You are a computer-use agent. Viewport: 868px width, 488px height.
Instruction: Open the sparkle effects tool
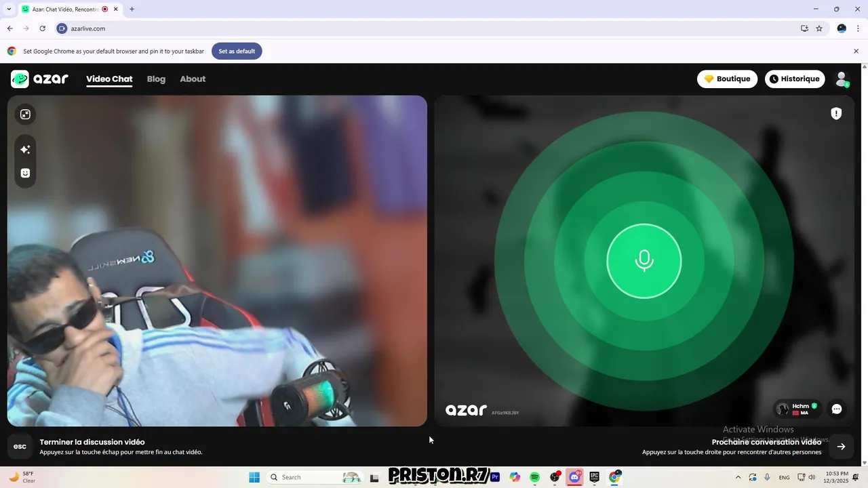click(x=25, y=150)
